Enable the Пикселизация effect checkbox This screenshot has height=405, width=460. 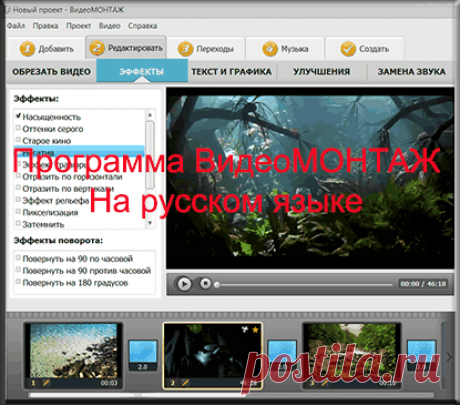pyautogui.click(x=18, y=211)
